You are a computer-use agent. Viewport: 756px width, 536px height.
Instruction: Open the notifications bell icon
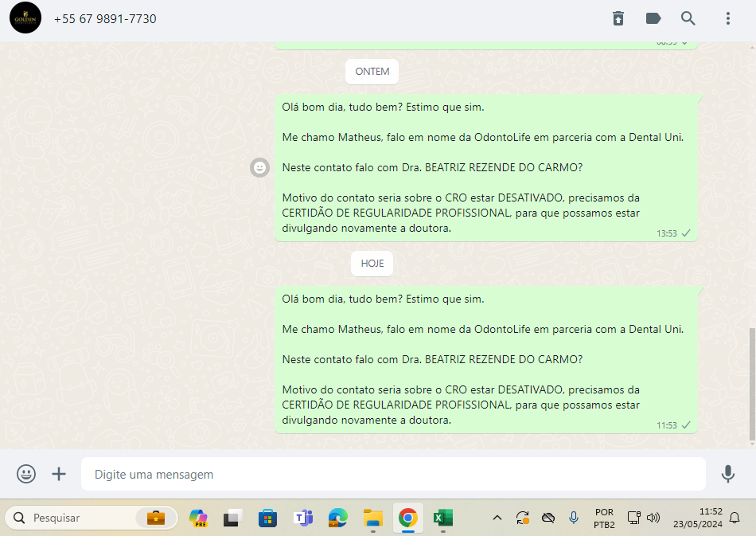pyautogui.click(x=735, y=518)
